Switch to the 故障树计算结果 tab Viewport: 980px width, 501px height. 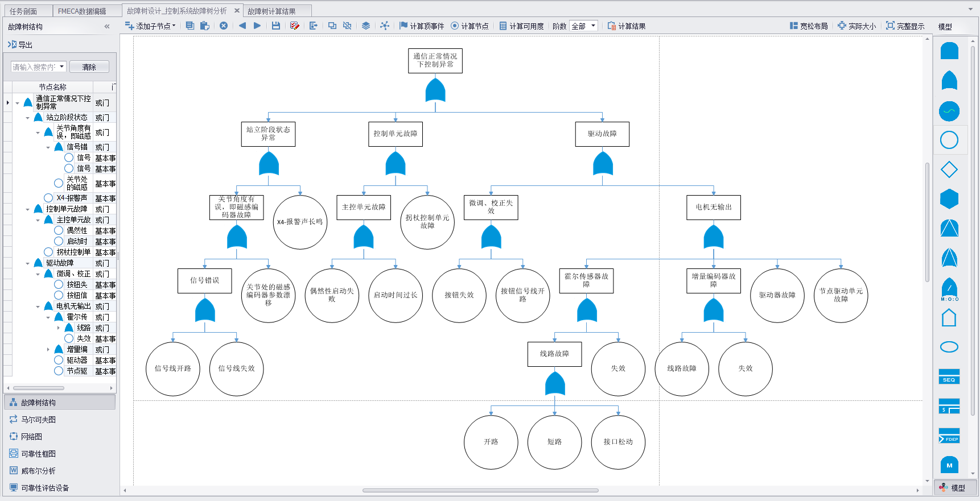click(271, 11)
